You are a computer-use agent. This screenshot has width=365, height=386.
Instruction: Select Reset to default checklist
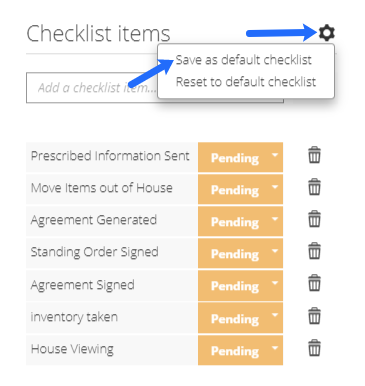(246, 82)
